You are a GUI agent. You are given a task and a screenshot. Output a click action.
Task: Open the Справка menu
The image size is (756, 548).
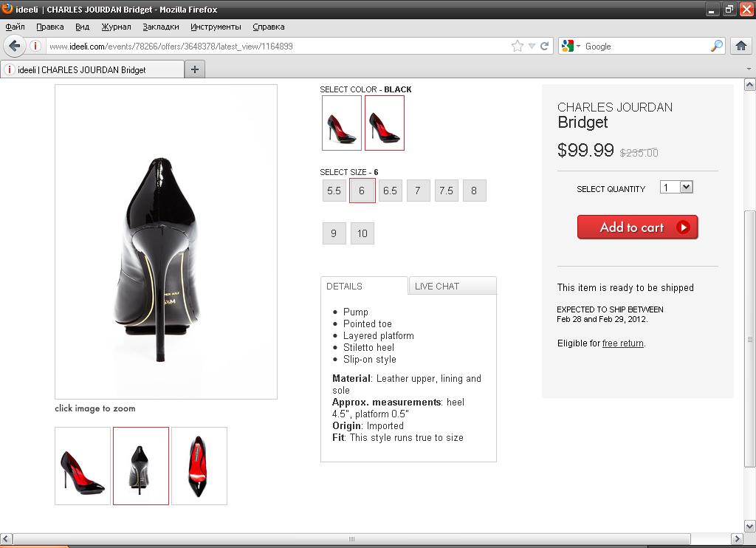coord(269,27)
